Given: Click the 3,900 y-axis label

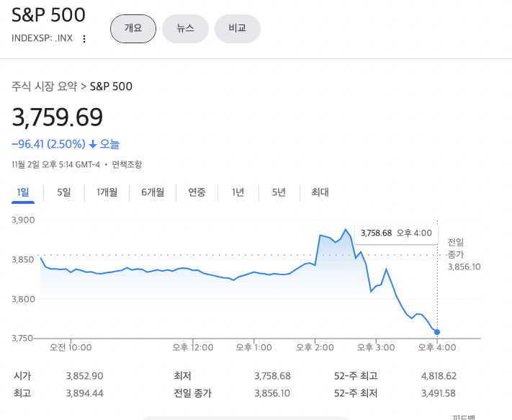Looking at the screenshot, I should 23,220.
